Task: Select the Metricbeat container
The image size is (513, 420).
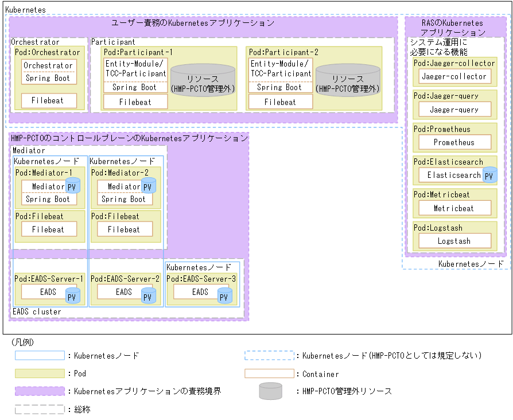Action: coord(454,208)
